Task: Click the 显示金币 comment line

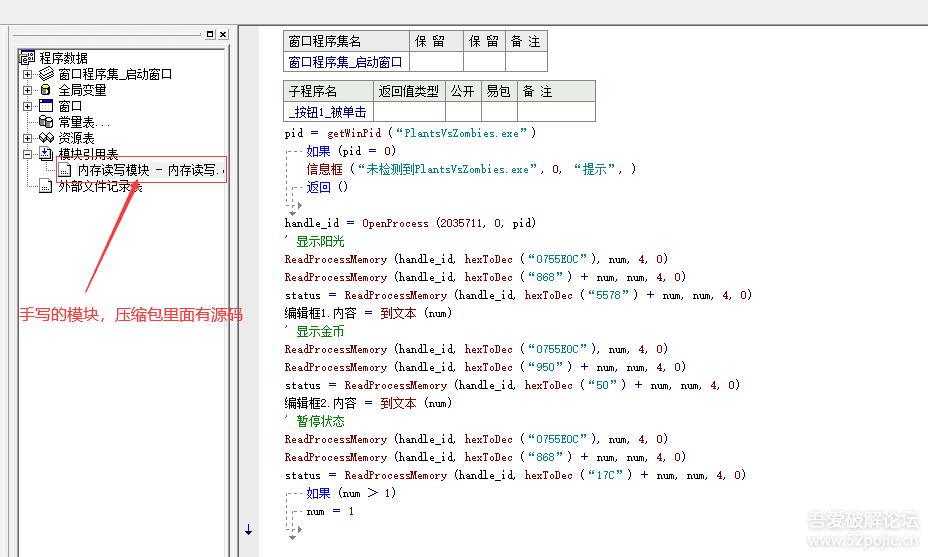Action: pyautogui.click(x=315, y=331)
